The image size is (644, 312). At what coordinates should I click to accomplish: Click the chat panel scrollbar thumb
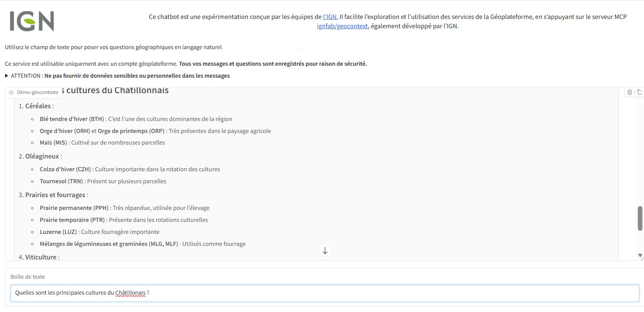(x=640, y=218)
